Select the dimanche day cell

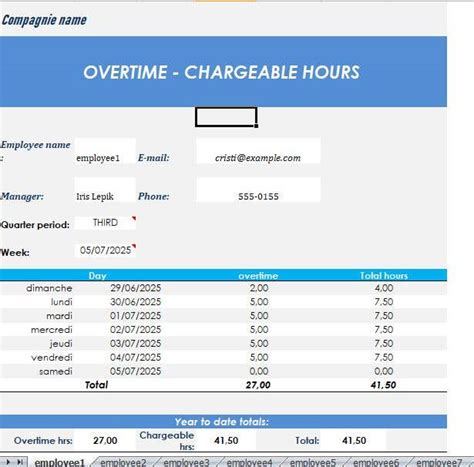pos(49,288)
